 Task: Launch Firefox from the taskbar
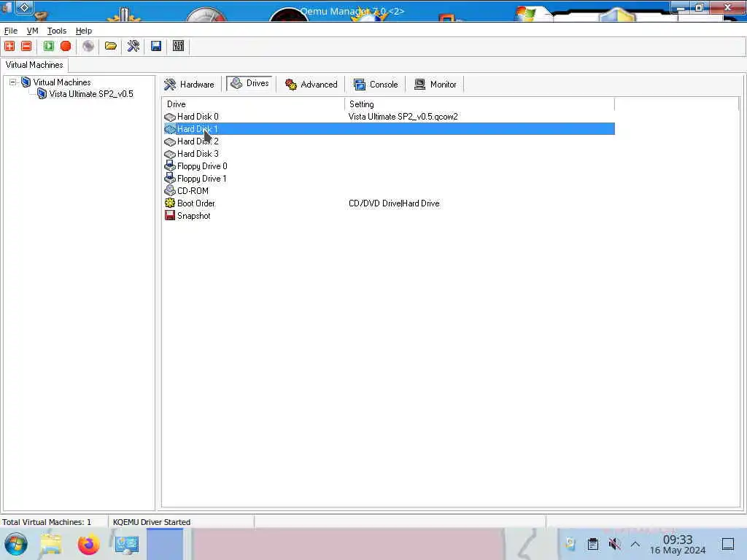88,544
